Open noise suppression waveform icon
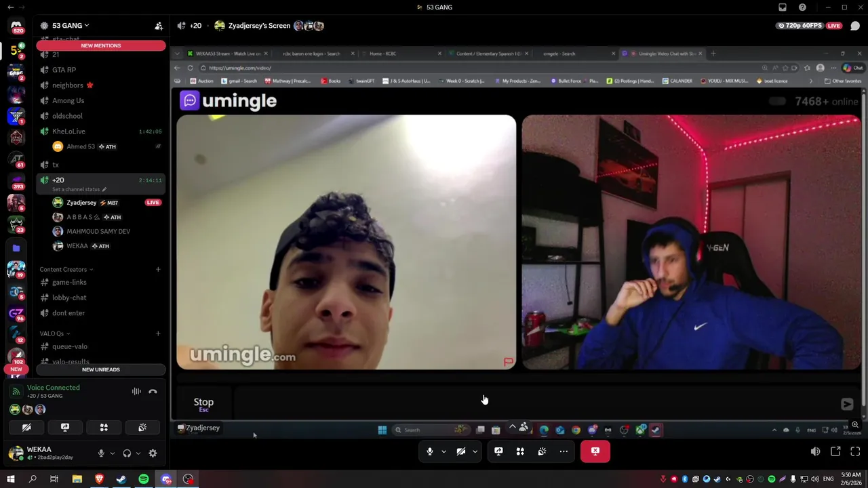 coord(136,391)
